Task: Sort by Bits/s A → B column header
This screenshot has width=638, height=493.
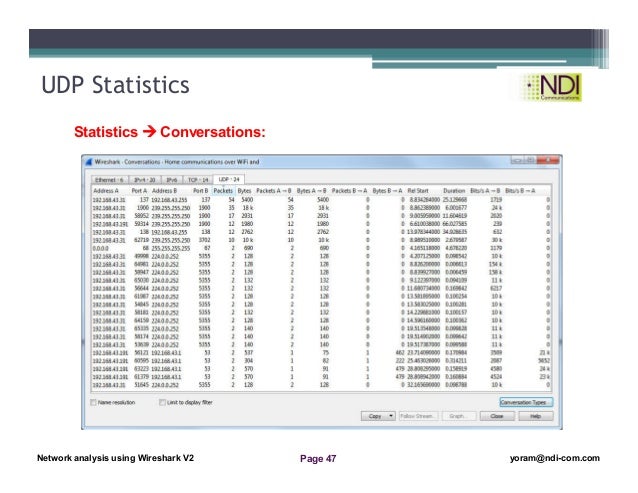Action: click(x=485, y=191)
